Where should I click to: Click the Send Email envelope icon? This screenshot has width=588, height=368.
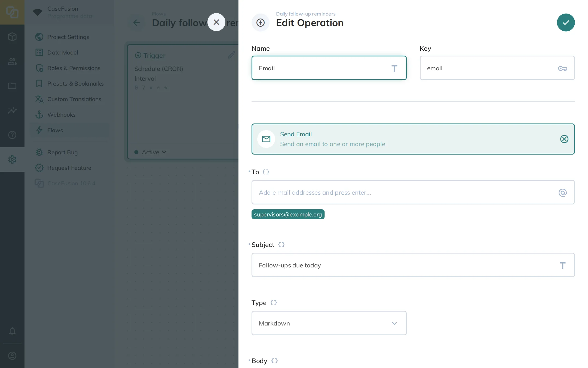(266, 139)
